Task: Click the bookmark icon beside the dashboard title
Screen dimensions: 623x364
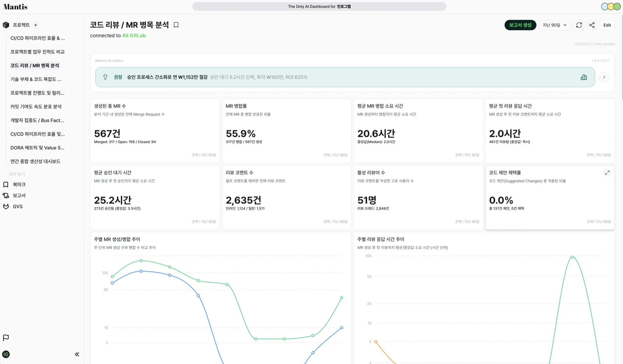Action: [x=176, y=25]
